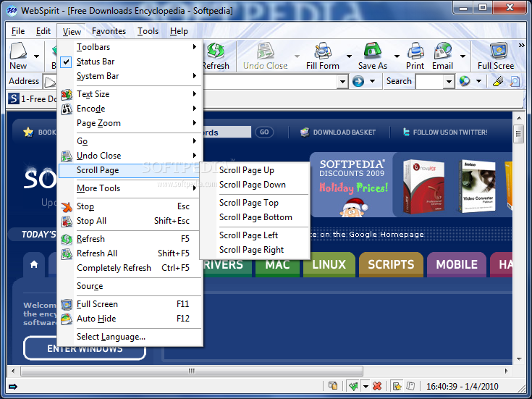Click the novaPDF product box thumbnail
This screenshot has width=532, height=399.
point(423,187)
